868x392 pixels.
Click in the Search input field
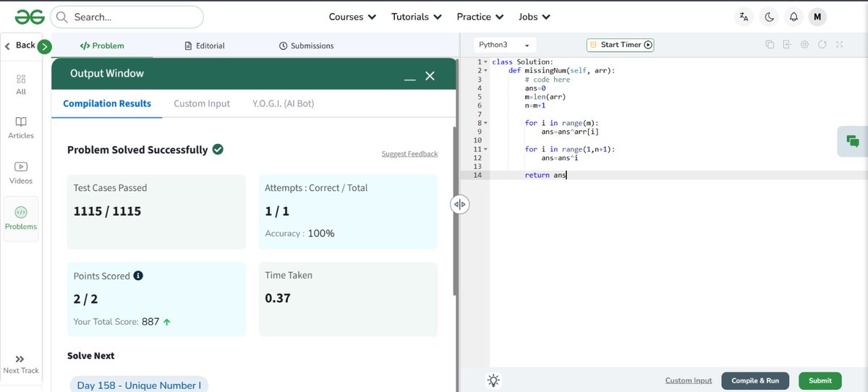pyautogui.click(x=127, y=17)
